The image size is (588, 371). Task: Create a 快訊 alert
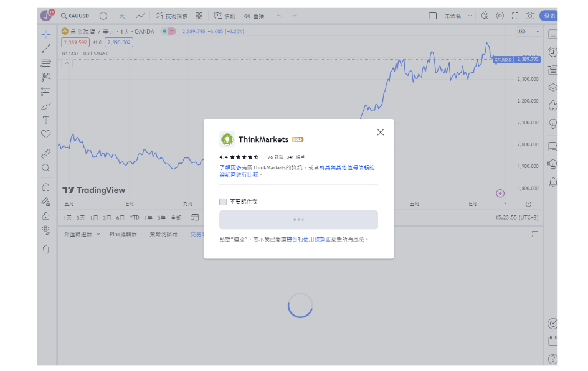224,16
